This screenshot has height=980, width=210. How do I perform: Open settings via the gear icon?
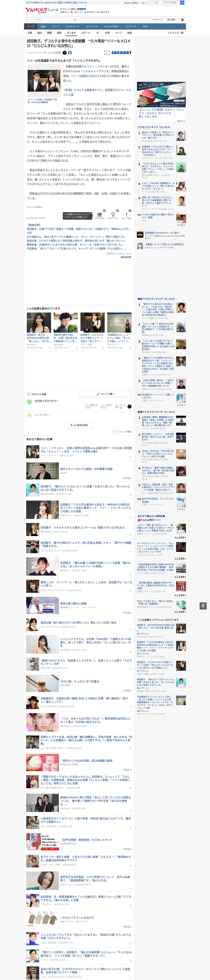pyautogui.click(x=182, y=20)
